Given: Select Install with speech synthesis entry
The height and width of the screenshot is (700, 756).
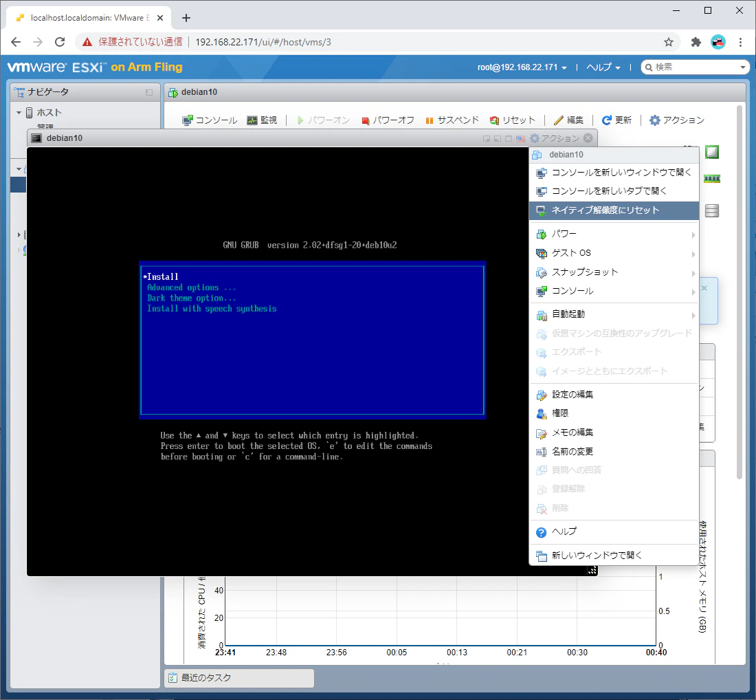Looking at the screenshot, I should [212, 309].
